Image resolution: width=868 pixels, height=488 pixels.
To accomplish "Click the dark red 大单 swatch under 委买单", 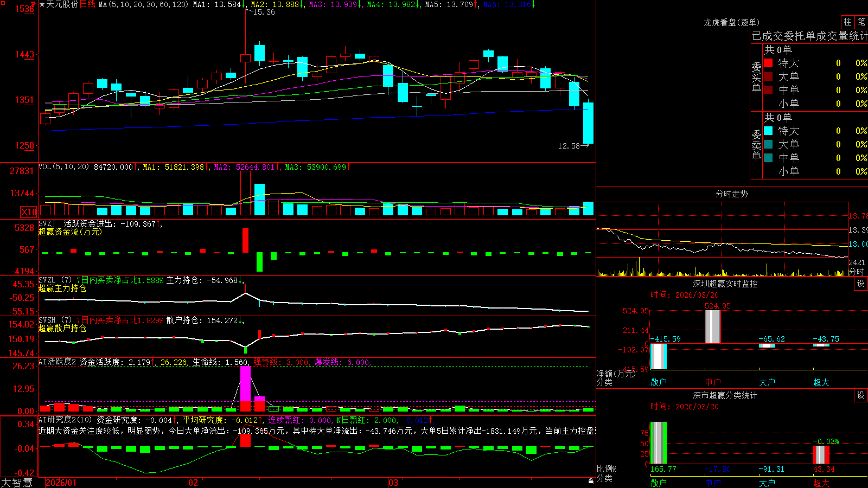I will coord(768,76).
